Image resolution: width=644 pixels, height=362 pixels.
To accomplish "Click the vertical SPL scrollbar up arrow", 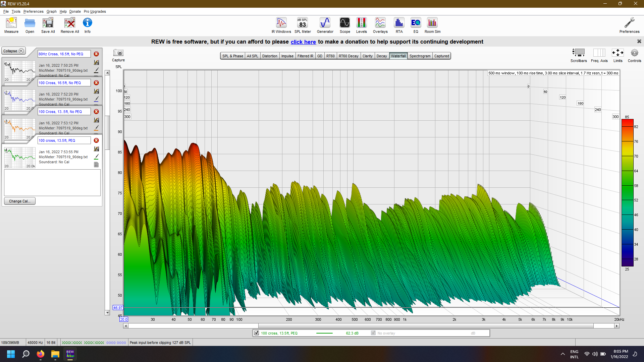I will tap(107, 73).
